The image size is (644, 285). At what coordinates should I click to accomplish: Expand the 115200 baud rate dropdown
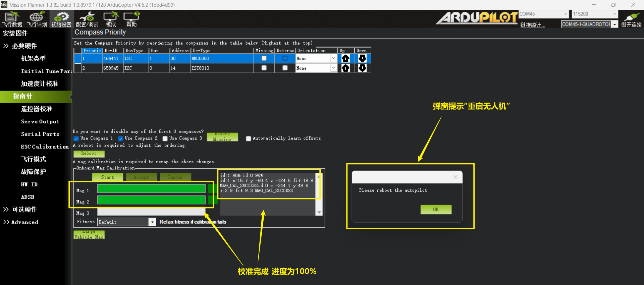pyautogui.click(x=614, y=14)
